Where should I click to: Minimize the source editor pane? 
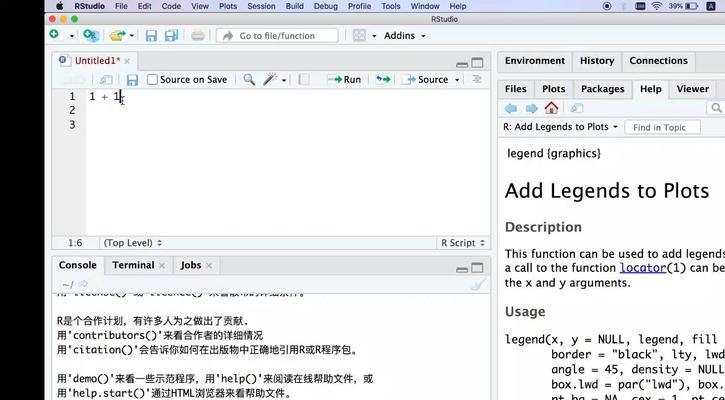click(x=462, y=64)
